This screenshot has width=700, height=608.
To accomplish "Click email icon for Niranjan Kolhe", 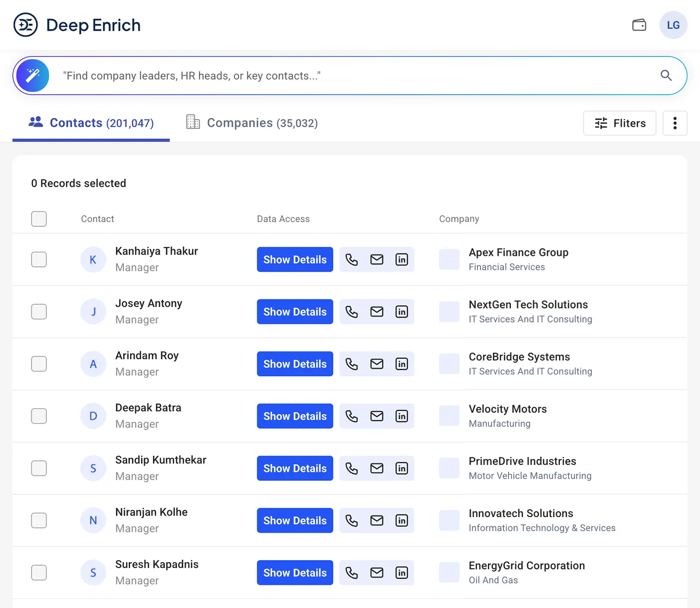I will point(377,521).
